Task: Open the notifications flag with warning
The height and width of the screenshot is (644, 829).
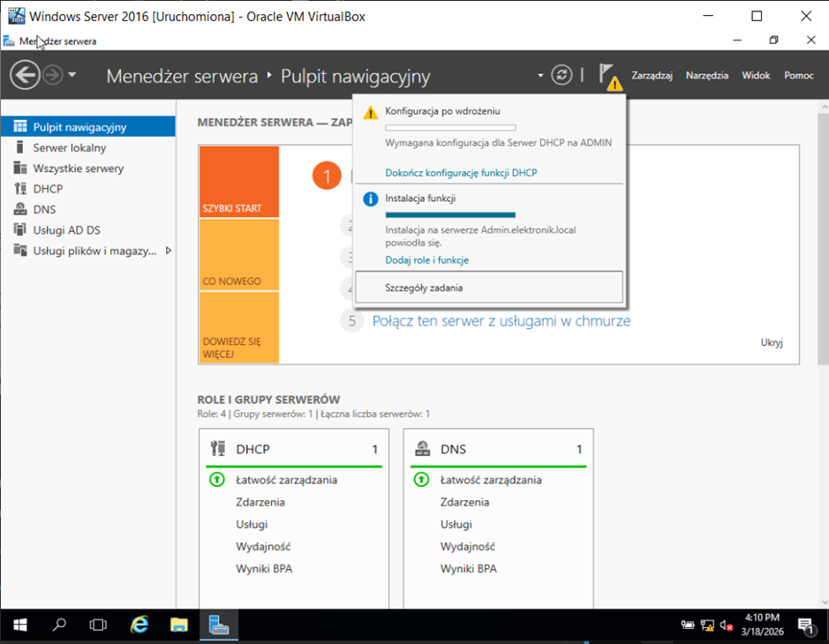Action: pos(608,76)
